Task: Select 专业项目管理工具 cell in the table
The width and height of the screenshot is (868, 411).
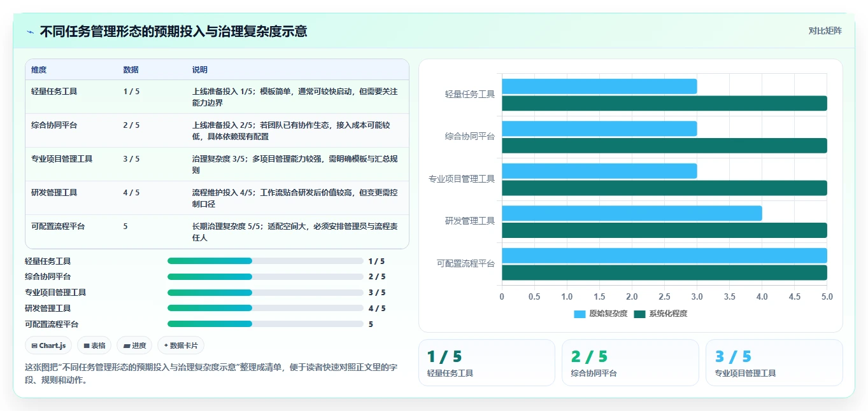Action: (62, 159)
